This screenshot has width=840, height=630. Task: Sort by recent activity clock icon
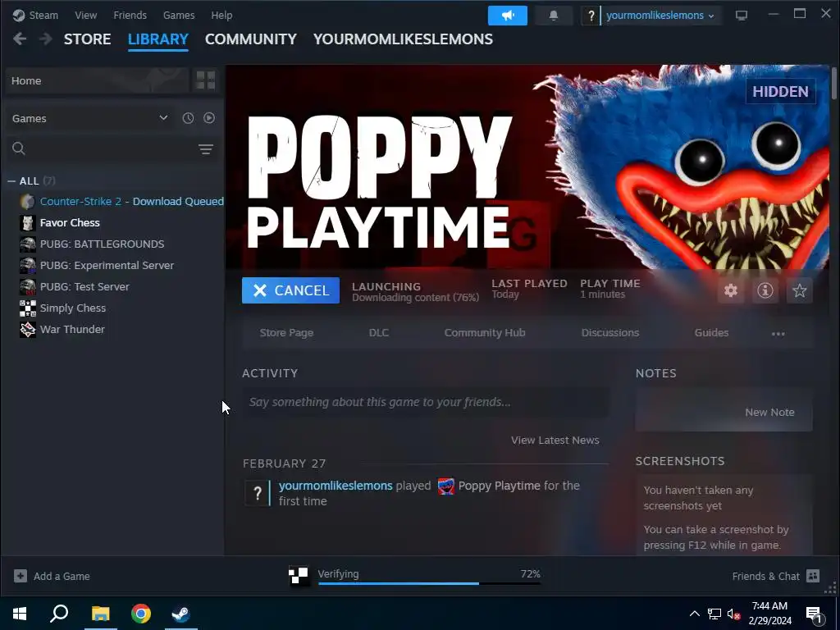coord(188,118)
